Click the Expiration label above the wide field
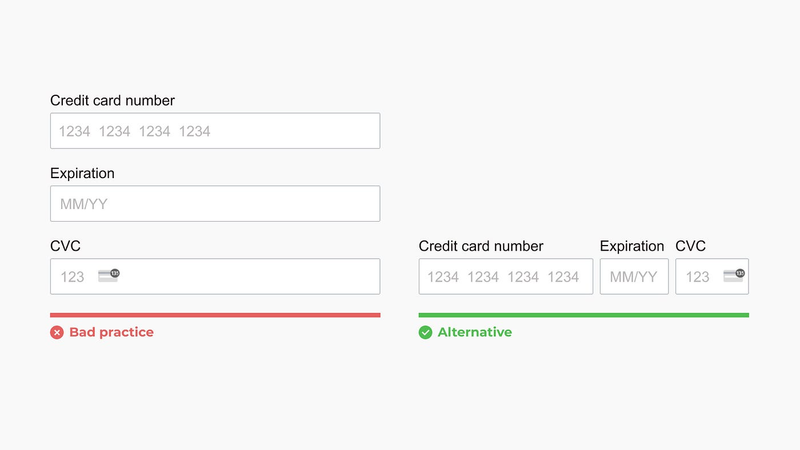 point(82,173)
